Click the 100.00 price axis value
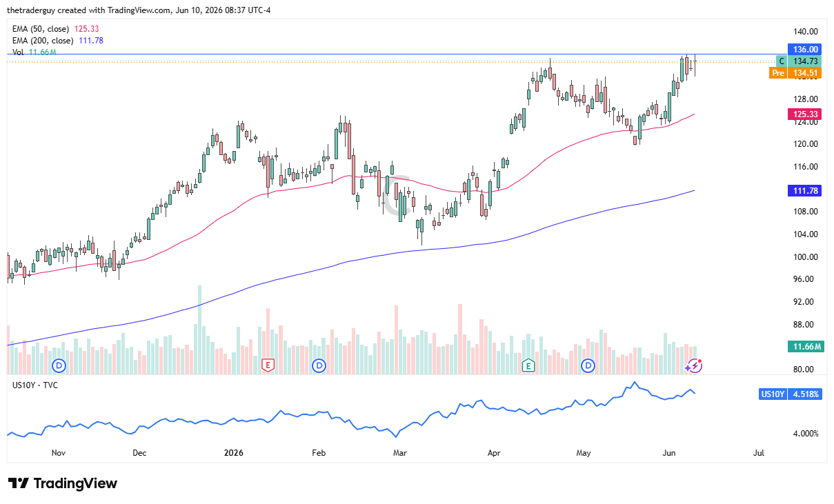The height and width of the screenshot is (504, 834). coord(805,257)
